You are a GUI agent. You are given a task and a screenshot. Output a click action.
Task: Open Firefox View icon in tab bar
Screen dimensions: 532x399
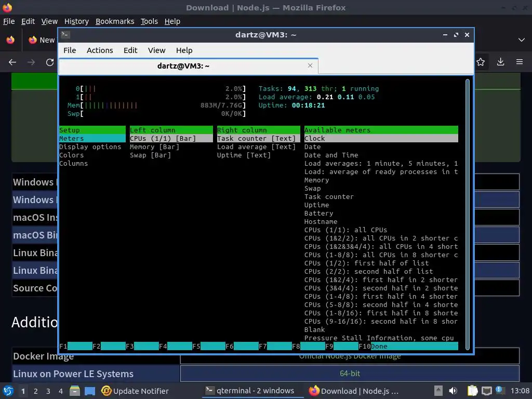[10, 39]
